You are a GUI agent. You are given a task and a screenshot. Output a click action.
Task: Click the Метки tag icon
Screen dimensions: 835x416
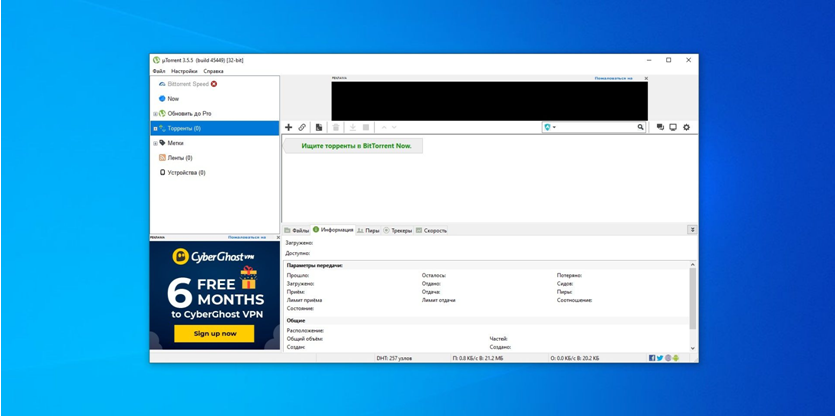(x=162, y=143)
